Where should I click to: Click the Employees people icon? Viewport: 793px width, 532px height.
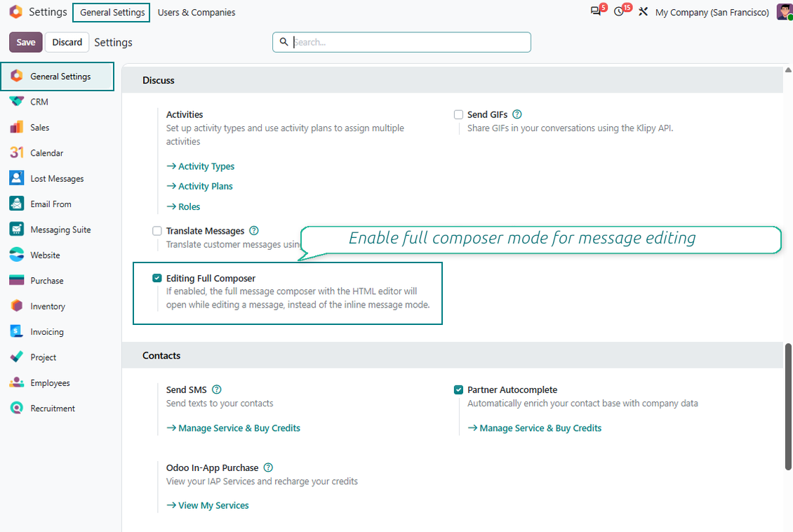17,383
